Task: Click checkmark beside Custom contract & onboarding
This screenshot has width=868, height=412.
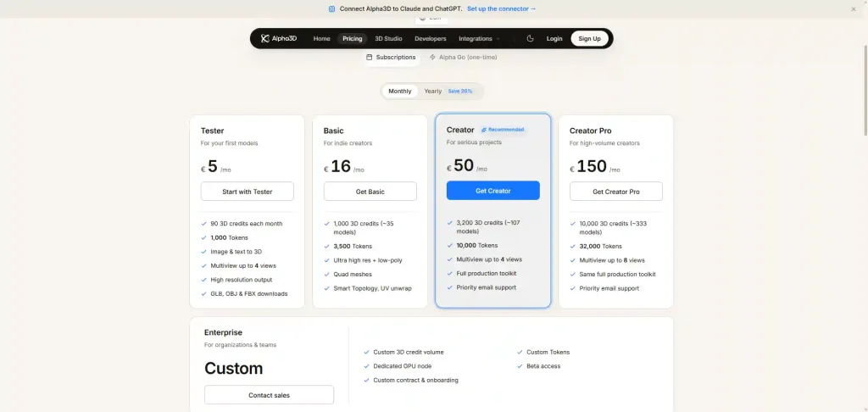Action: click(x=366, y=381)
